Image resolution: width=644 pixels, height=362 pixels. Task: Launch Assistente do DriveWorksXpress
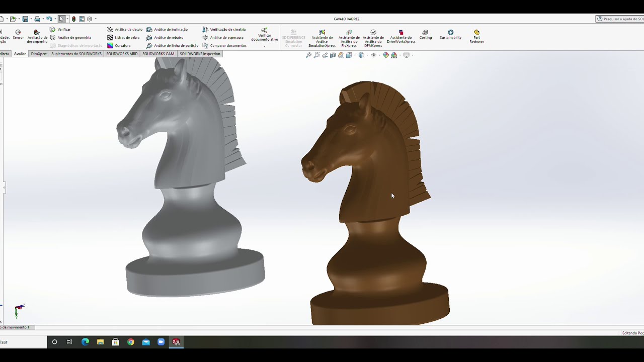click(x=401, y=37)
